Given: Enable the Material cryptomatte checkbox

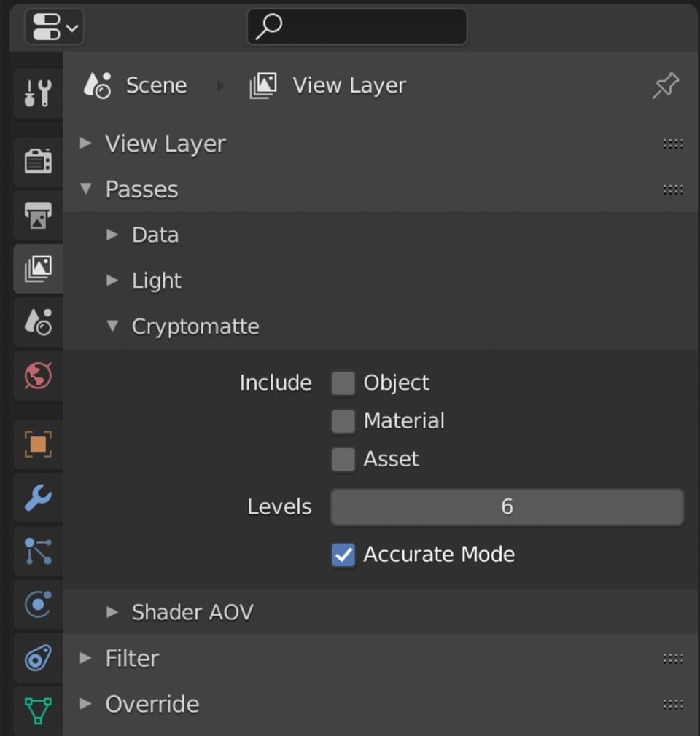Looking at the screenshot, I should (x=343, y=420).
